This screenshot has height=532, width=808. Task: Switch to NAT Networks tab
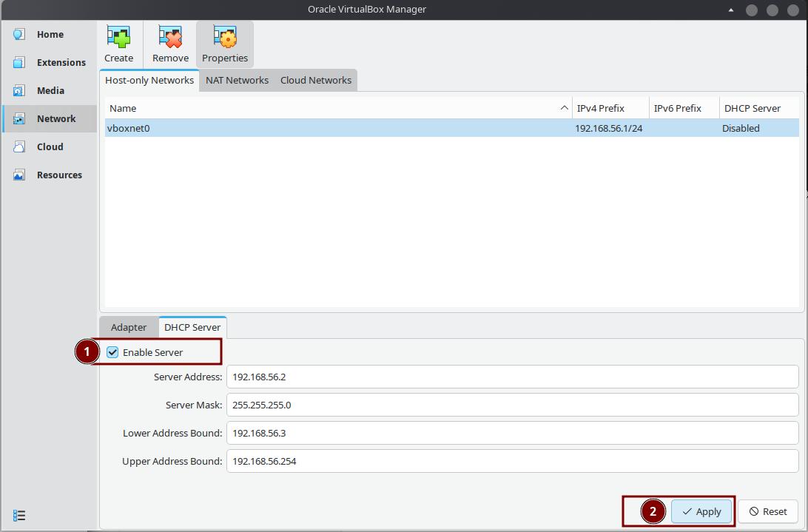(237, 81)
